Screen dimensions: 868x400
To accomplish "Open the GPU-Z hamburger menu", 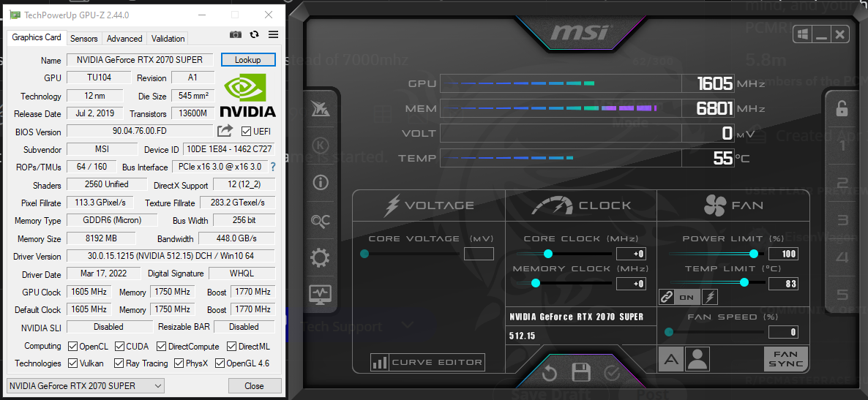I will [x=273, y=34].
